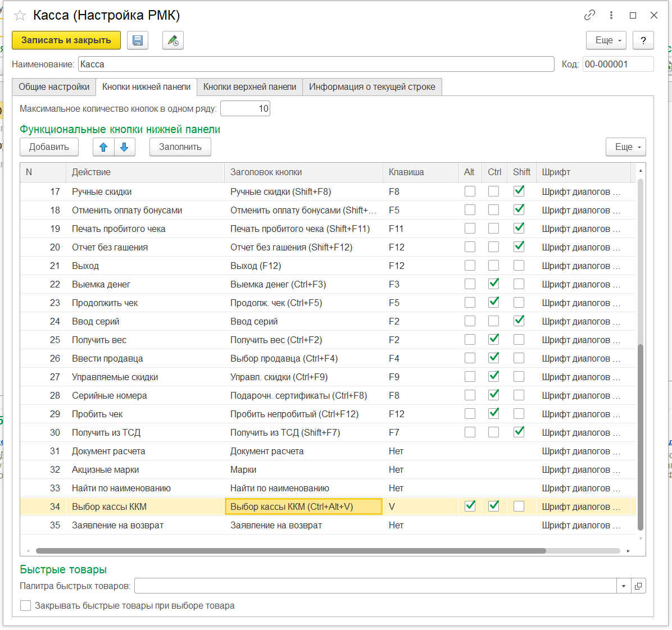This screenshot has height=630, width=672.
Task: Open help with question mark button
Action: pos(643,40)
